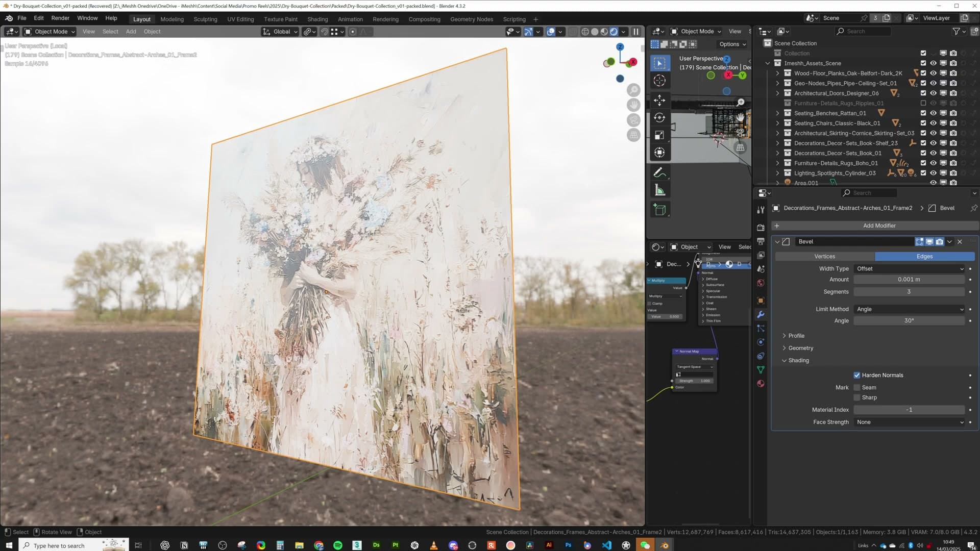
Task: Switch to solid viewport shading
Action: pos(595,32)
